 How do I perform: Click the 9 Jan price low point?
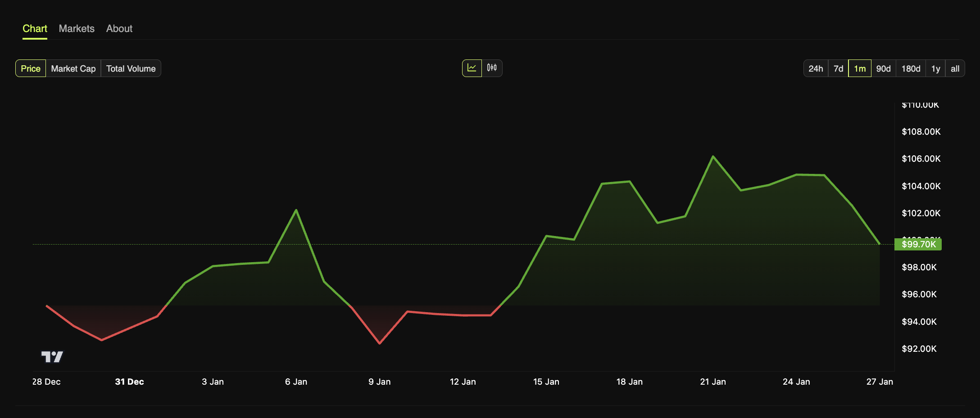pos(380,343)
